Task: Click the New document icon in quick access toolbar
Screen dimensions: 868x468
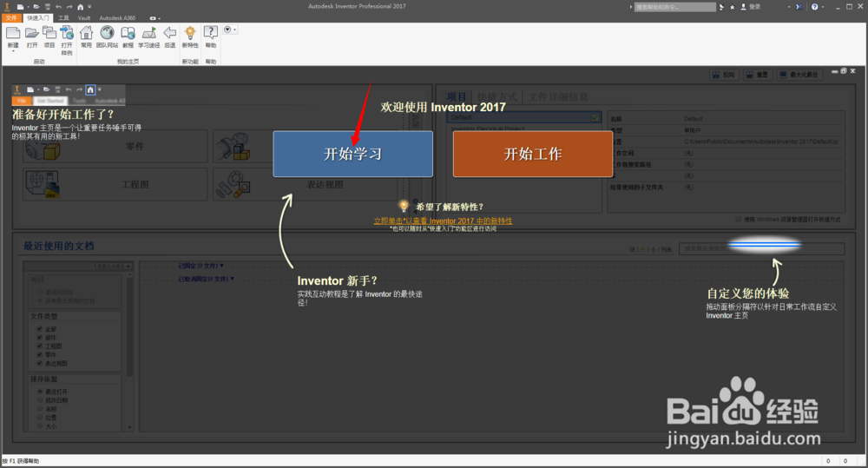Action: tap(20, 7)
